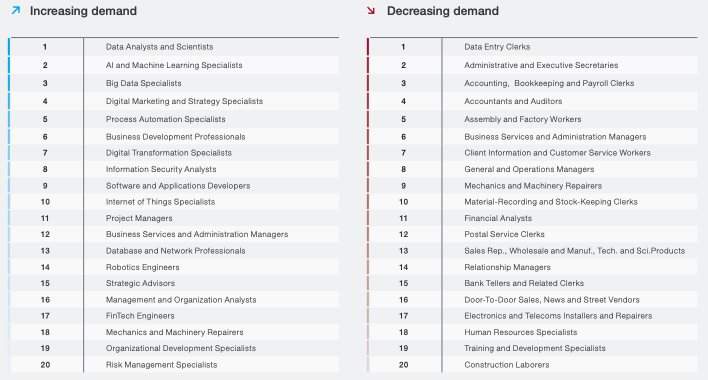The width and height of the screenshot is (708, 380).
Task: Select Data Entry Clerks row
Action: [532, 47]
